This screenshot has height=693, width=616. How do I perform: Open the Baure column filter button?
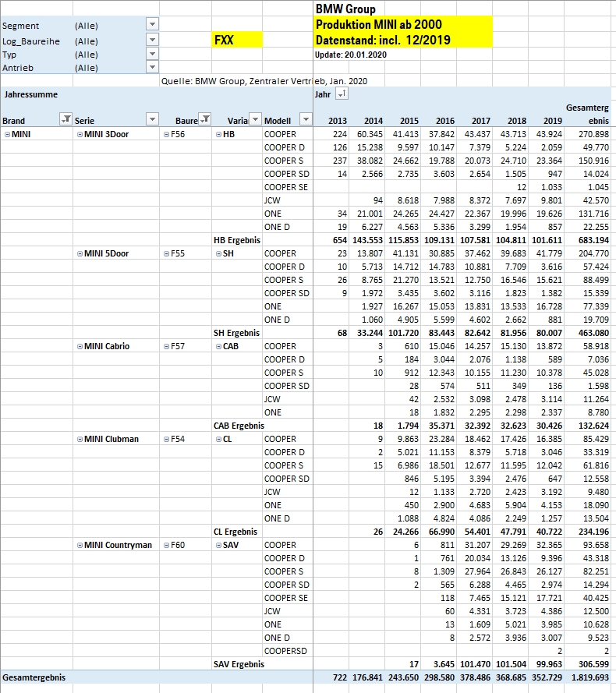pos(204,120)
